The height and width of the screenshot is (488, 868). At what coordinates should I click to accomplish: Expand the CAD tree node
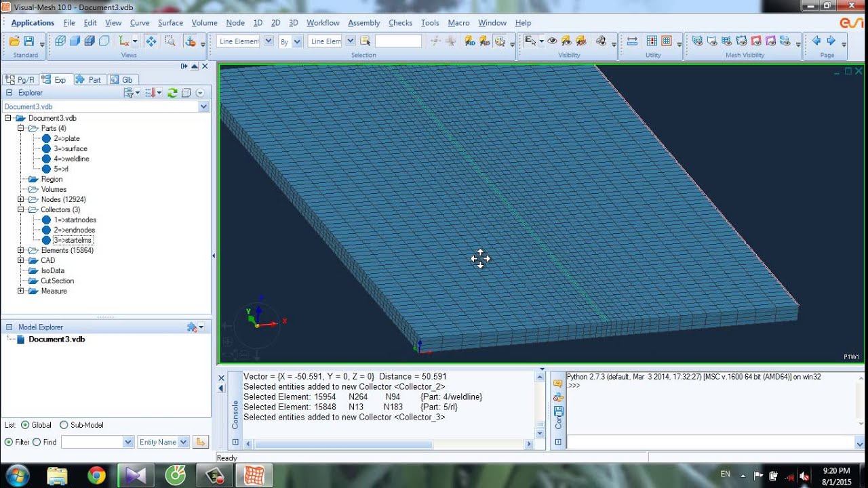[x=21, y=260]
